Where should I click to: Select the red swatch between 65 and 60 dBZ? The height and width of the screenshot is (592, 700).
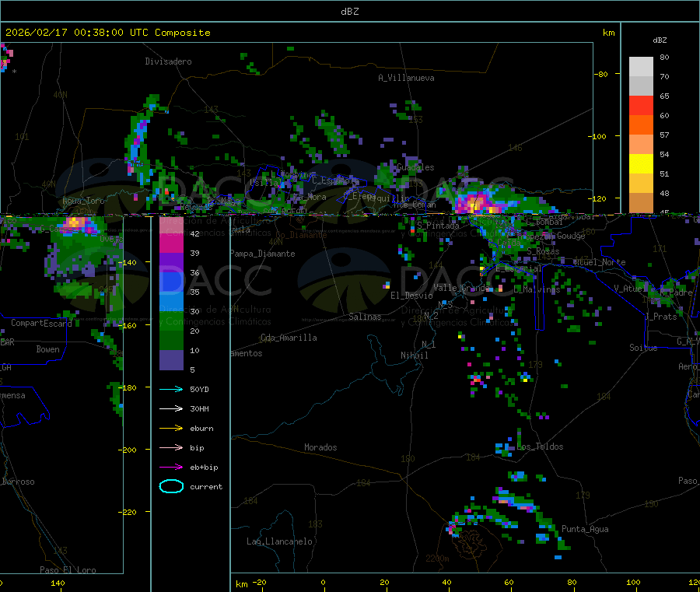[641, 106]
